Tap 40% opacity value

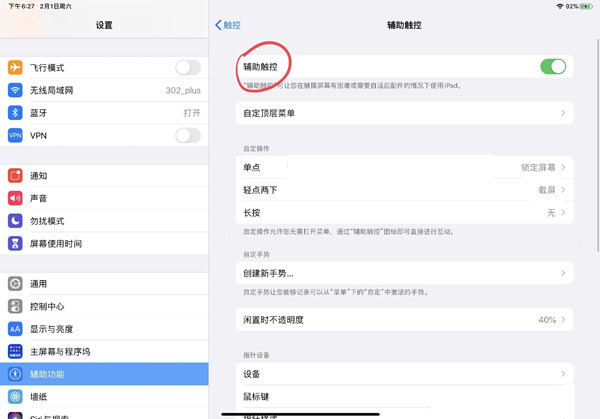click(547, 320)
